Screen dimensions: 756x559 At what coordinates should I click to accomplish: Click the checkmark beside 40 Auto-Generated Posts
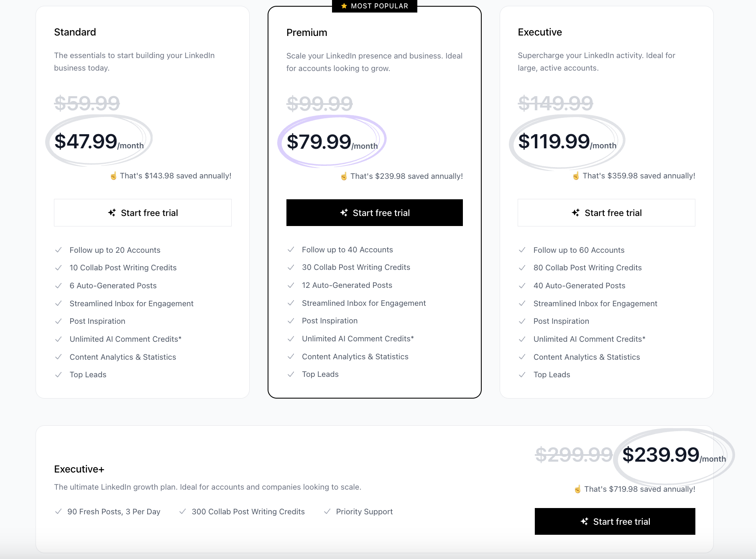(522, 285)
